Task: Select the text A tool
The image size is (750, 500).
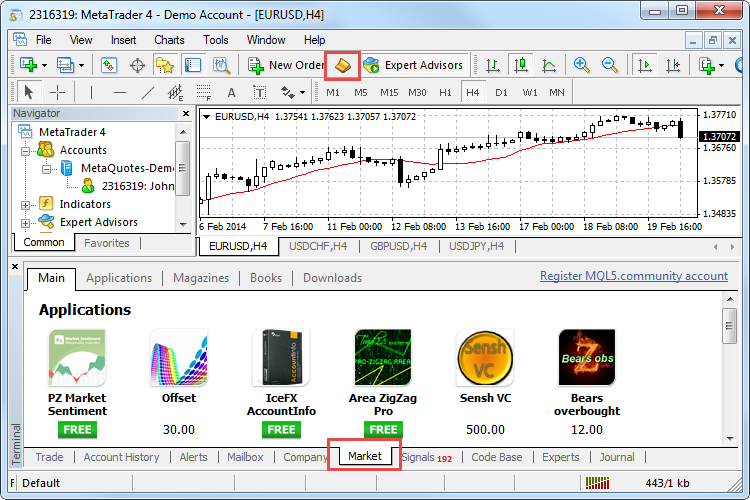Action: [x=232, y=92]
